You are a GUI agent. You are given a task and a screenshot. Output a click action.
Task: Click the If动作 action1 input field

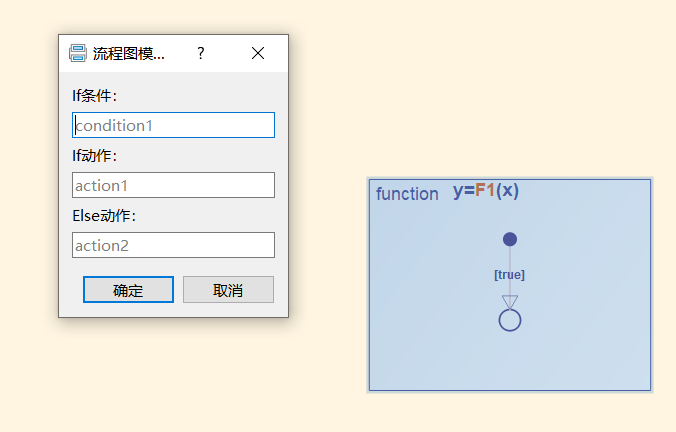[x=173, y=185]
